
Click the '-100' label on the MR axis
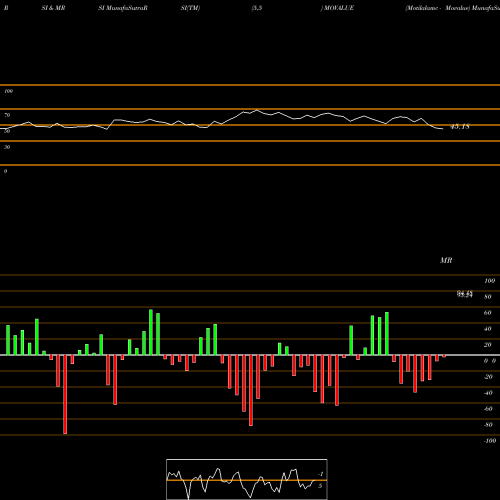click(490, 441)
